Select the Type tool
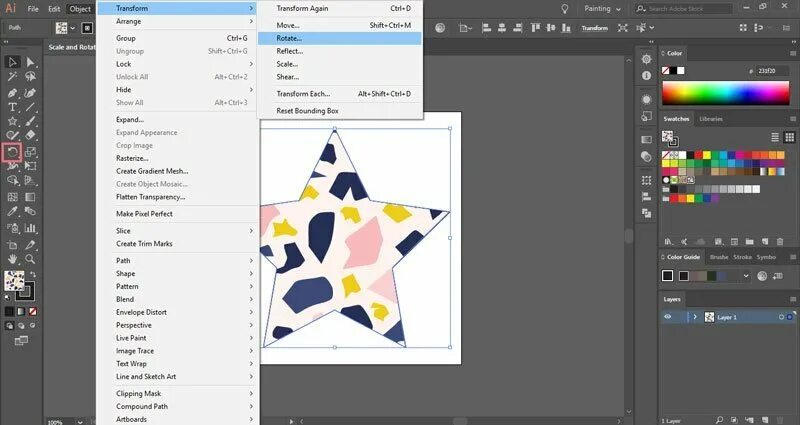The image size is (800, 425). pyautogui.click(x=12, y=108)
